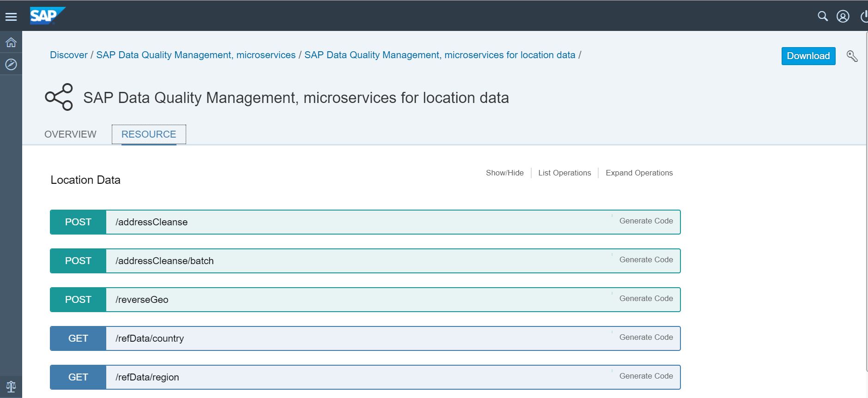Viewport: 868px width, 398px height.
Task: Click the power logout icon
Action: [x=864, y=17]
